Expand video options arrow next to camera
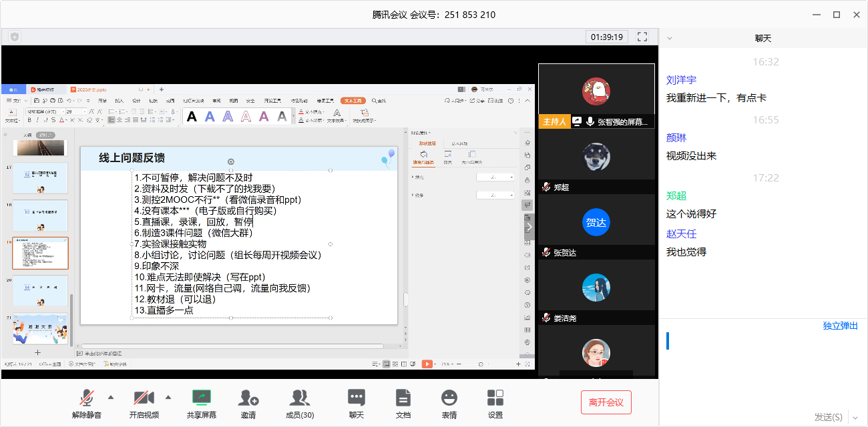 168,398
